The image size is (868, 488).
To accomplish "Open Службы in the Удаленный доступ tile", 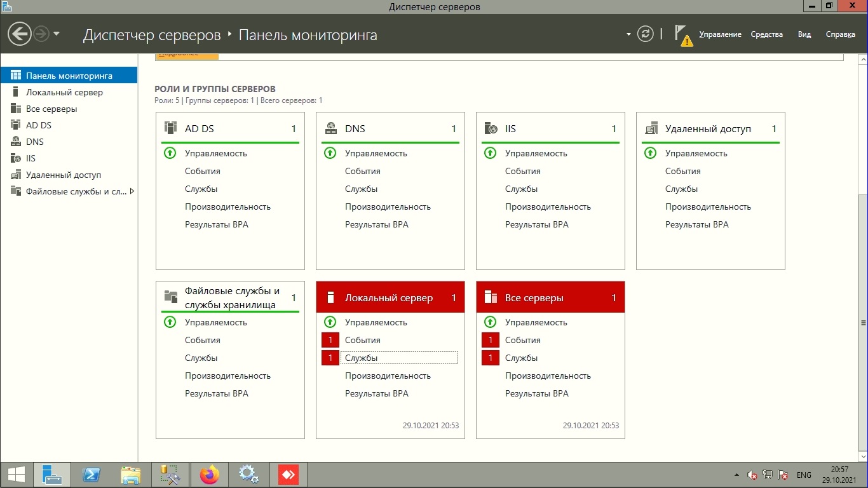I will click(x=681, y=189).
